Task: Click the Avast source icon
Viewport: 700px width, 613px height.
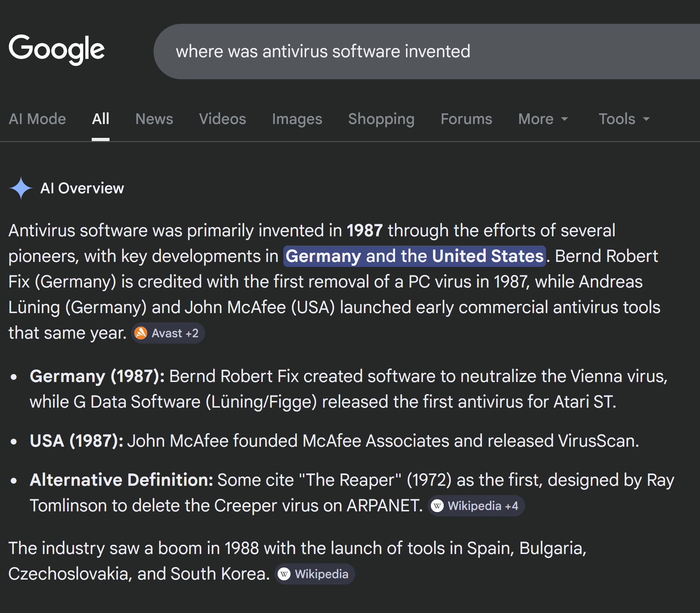Action: (141, 333)
